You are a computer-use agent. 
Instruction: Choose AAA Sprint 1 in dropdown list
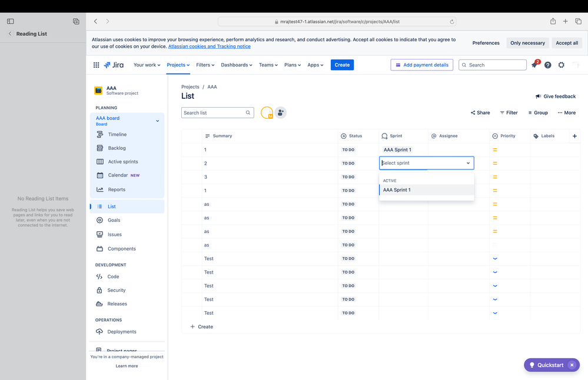point(427,190)
